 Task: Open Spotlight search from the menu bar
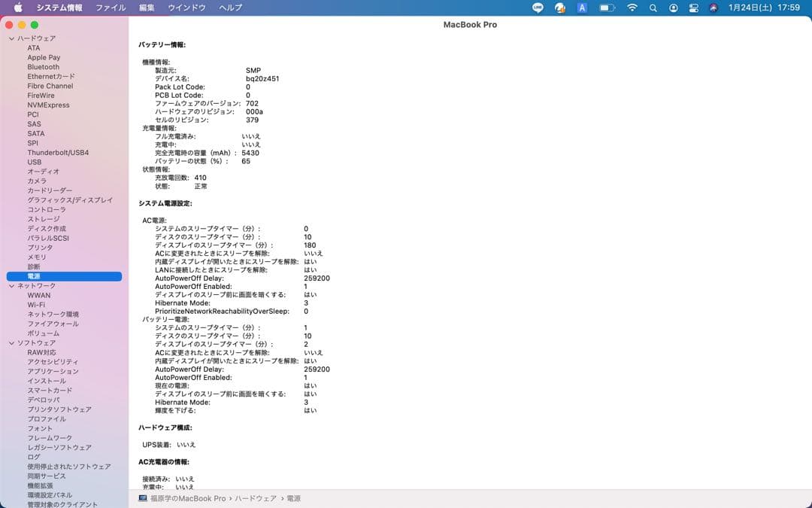click(x=652, y=8)
